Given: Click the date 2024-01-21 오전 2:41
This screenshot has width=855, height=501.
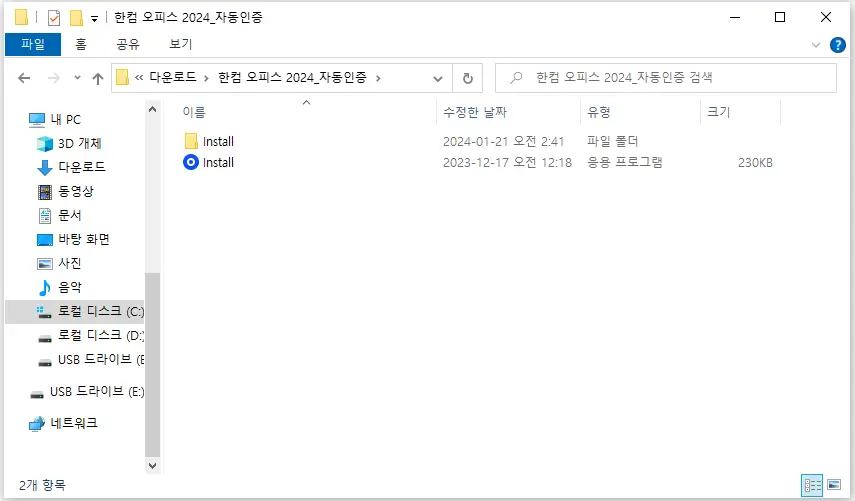Looking at the screenshot, I should click(x=503, y=142).
